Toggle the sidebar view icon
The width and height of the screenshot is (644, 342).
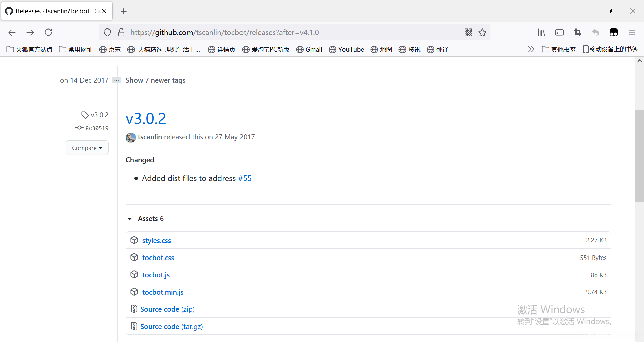559,32
